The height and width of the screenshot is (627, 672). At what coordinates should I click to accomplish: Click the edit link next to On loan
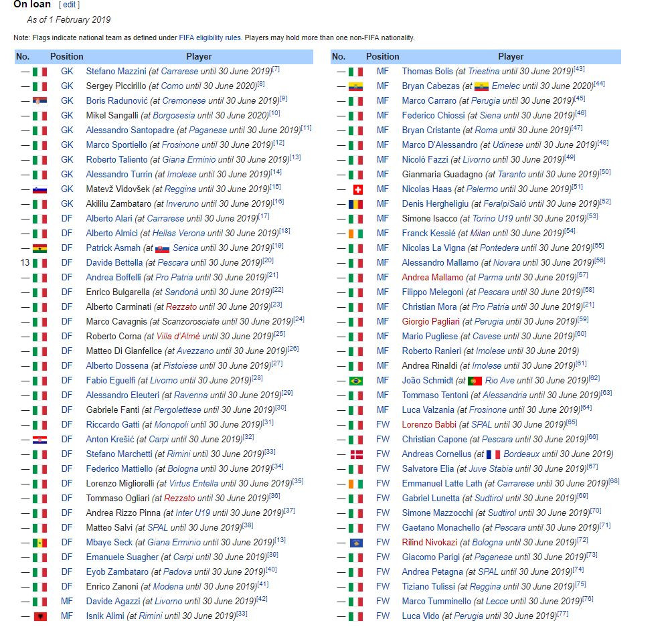[x=70, y=5]
